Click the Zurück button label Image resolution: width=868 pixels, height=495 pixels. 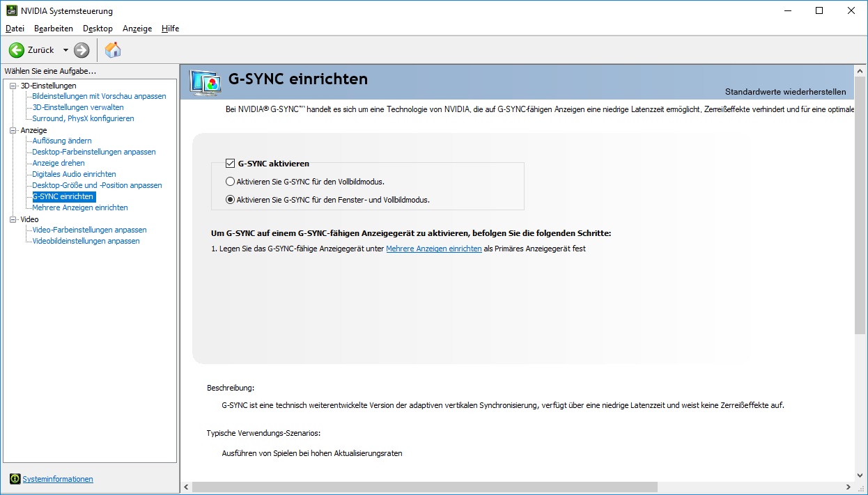(41, 50)
